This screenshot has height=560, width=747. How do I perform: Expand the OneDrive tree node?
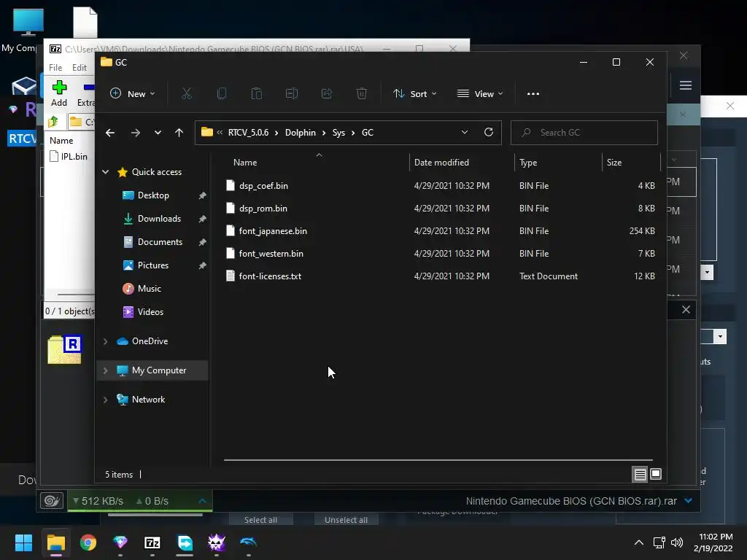click(105, 341)
